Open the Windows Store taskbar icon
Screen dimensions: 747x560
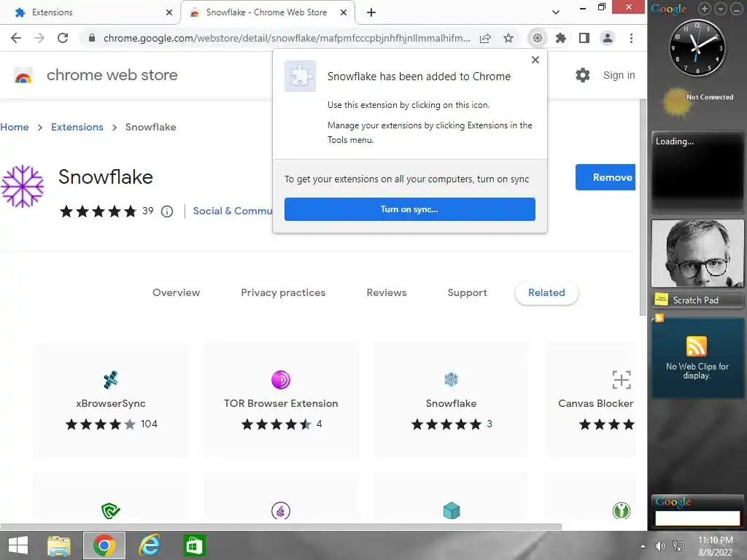point(194,545)
